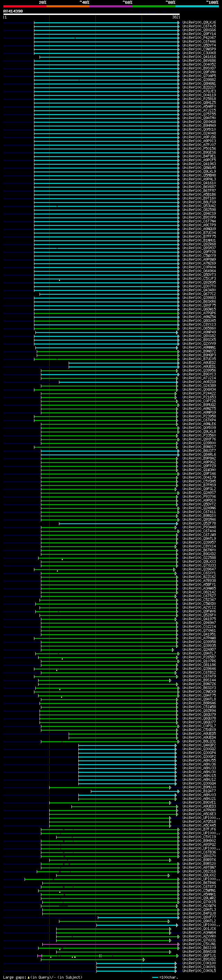
Task: Open the UniRef100_Q5DVT4 entry
Action: click(x=199, y=45)
